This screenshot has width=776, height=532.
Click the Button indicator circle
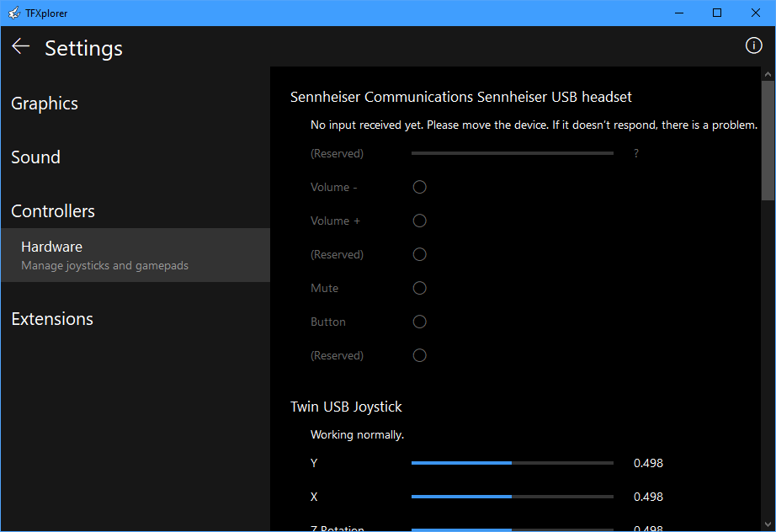[419, 322]
